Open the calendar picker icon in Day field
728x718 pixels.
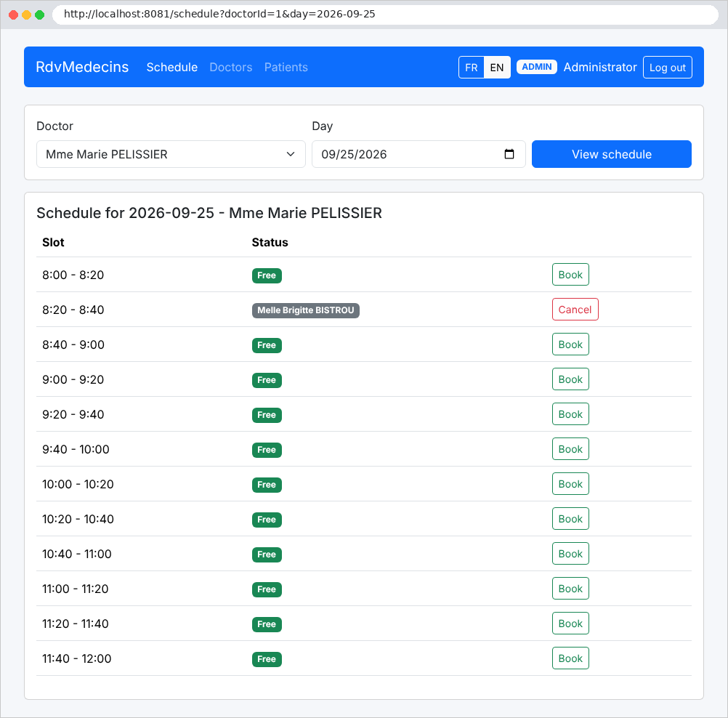pos(509,154)
